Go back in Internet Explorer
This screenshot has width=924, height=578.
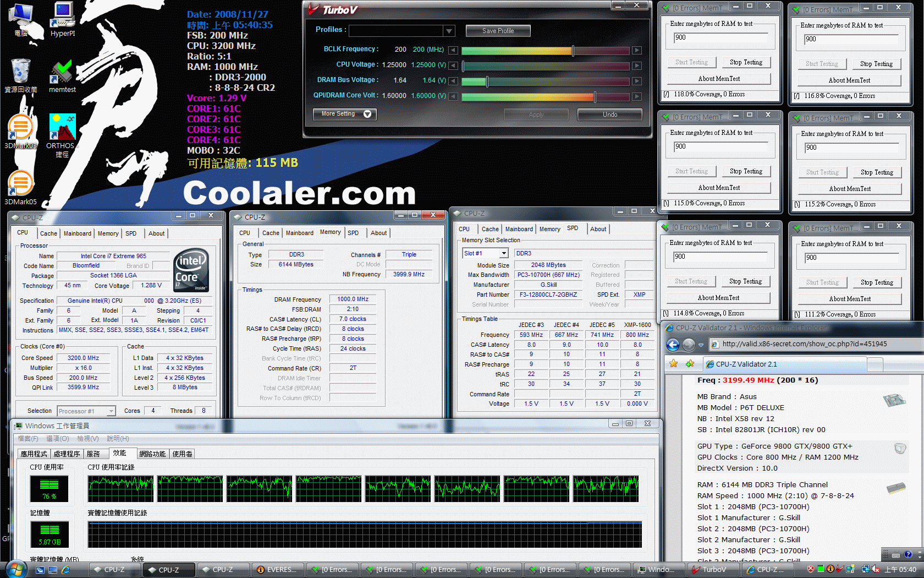pyautogui.click(x=673, y=345)
